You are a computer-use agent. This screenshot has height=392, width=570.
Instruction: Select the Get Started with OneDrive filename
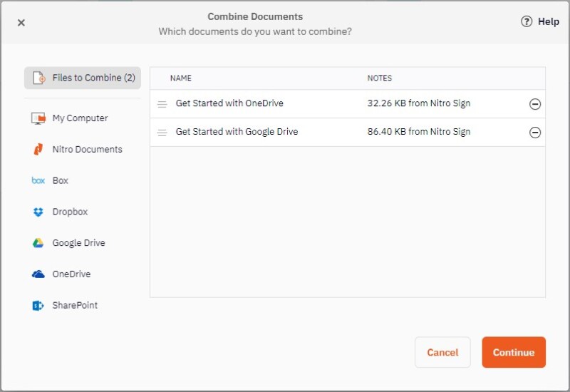(229, 103)
